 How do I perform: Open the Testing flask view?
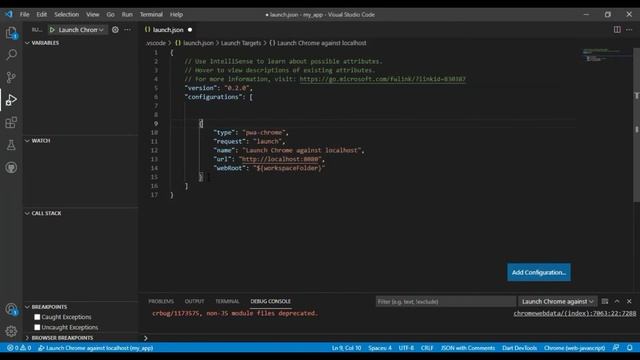click(x=11, y=145)
